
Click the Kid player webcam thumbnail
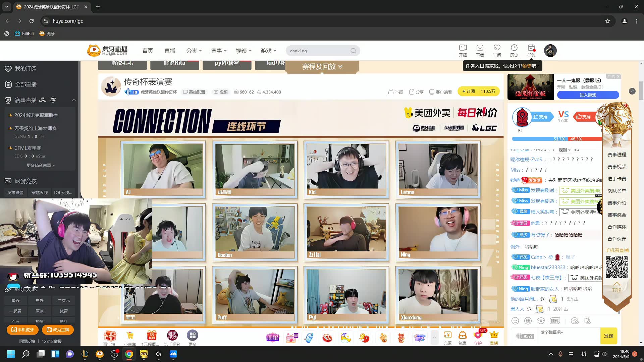click(x=346, y=170)
